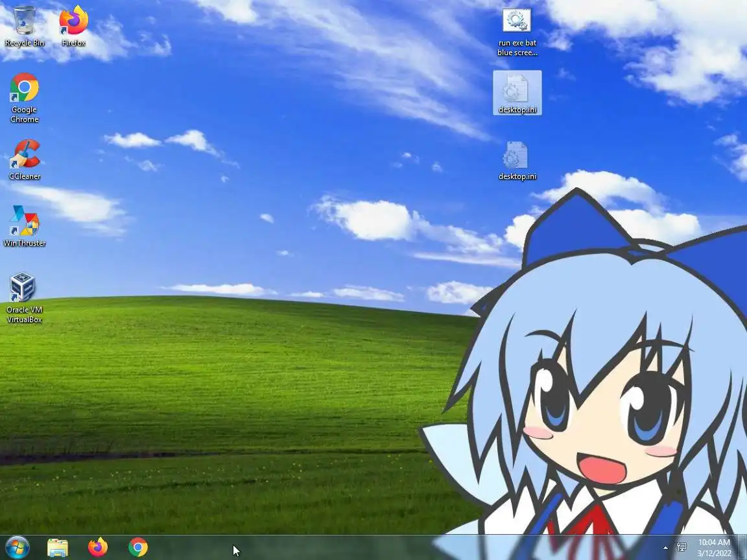Select the CCleaner desktop shortcut
Image resolution: width=747 pixels, height=560 pixels.
click(24, 159)
